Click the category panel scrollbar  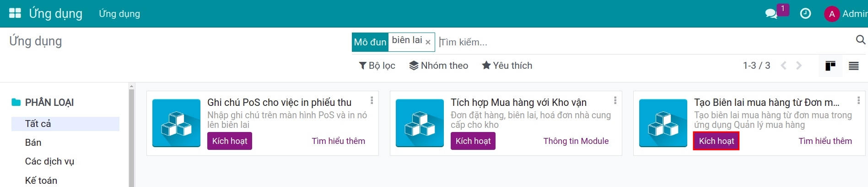tap(132, 137)
